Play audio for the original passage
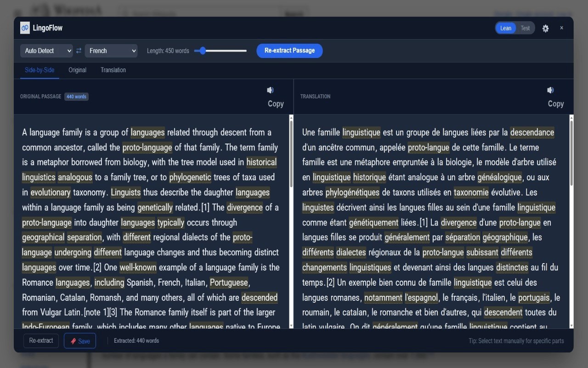The image size is (588, 368). click(x=270, y=90)
